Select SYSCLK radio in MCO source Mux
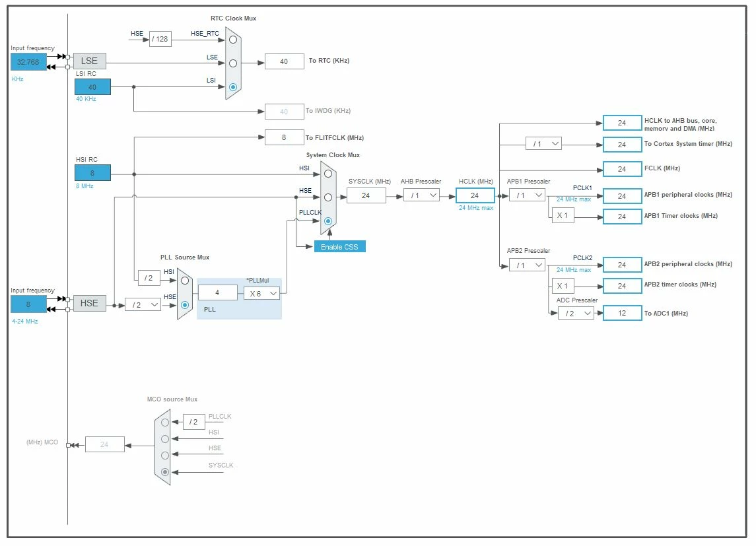This screenshot has height=546, width=756. tap(165, 472)
